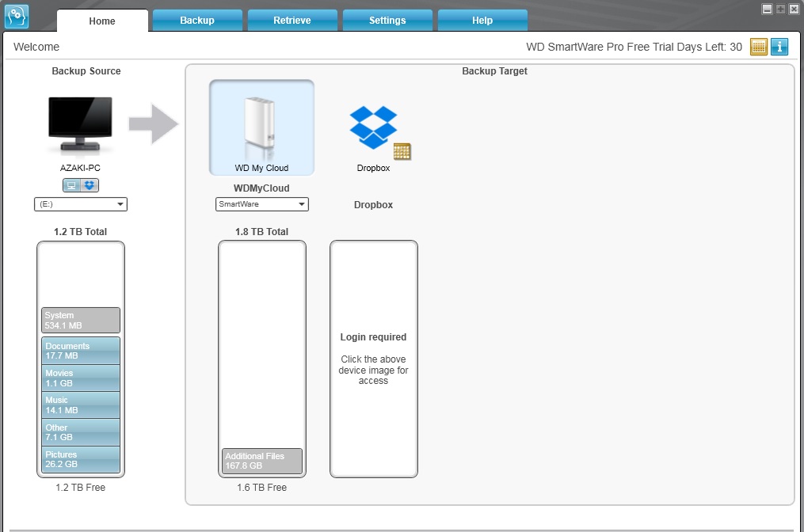Click the System 534.1 MB category
The image size is (804, 532).
(81, 321)
